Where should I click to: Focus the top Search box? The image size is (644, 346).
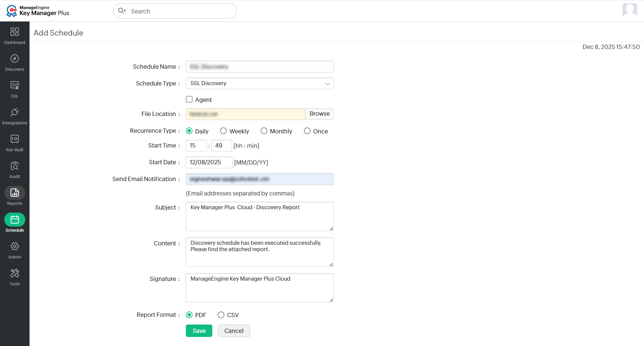tap(175, 11)
